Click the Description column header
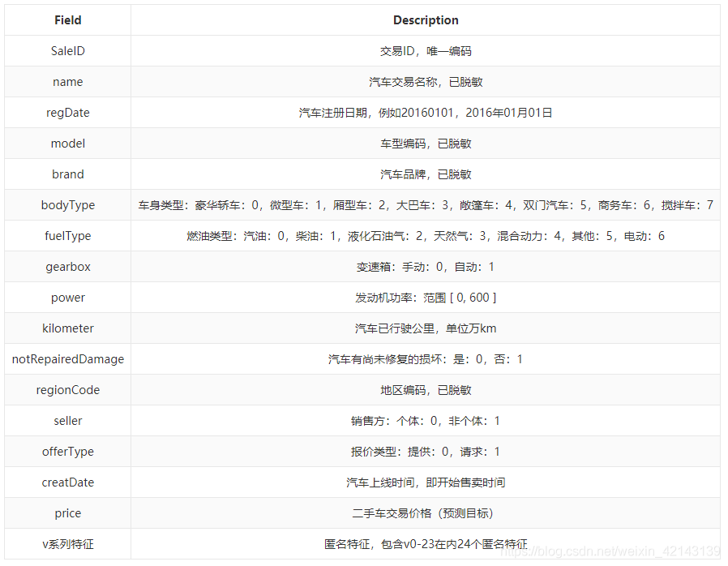This screenshot has height=566, width=728. tap(425, 19)
